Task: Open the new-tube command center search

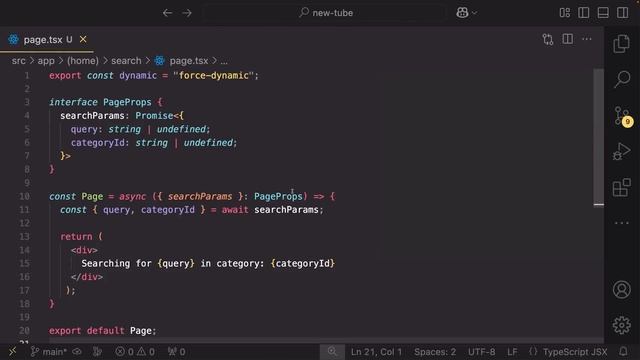Action: coord(325,13)
